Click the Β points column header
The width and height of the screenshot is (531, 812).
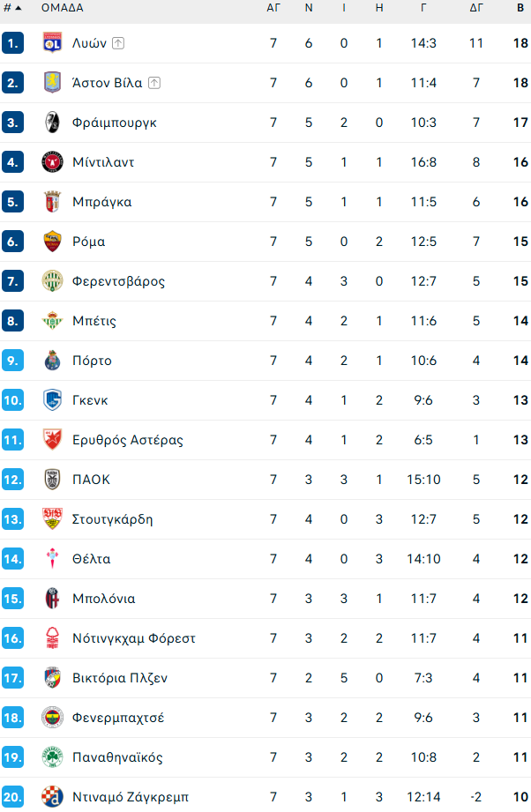tap(519, 10)
